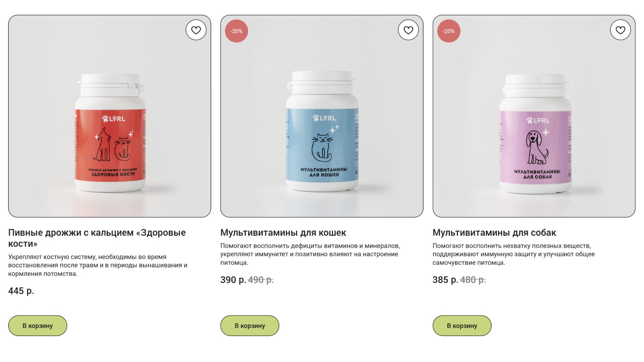Open title Мультивитамины для собак
644x362 pixels.
click(494, 233)
